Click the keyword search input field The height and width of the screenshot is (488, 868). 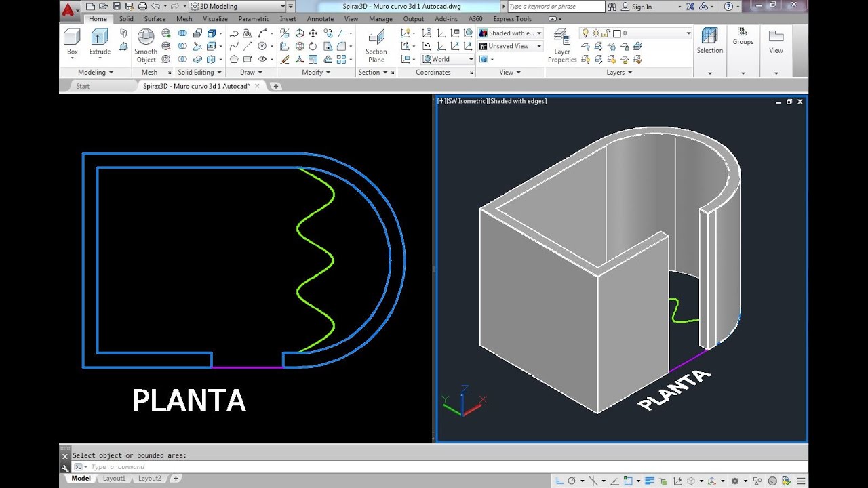555,6
